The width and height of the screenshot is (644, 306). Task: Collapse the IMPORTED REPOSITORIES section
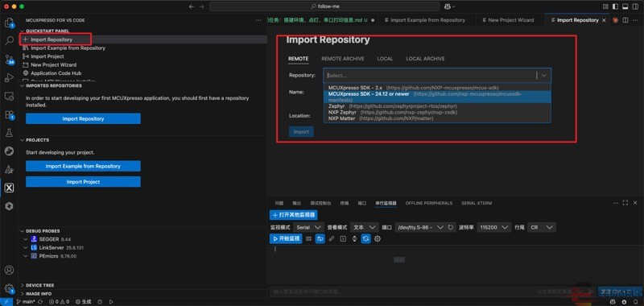pyautogui.click(x=51, y=86)
